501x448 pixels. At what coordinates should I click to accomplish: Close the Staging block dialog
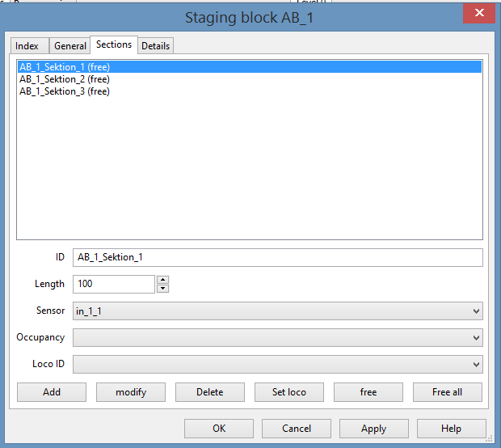click(478, 12)
